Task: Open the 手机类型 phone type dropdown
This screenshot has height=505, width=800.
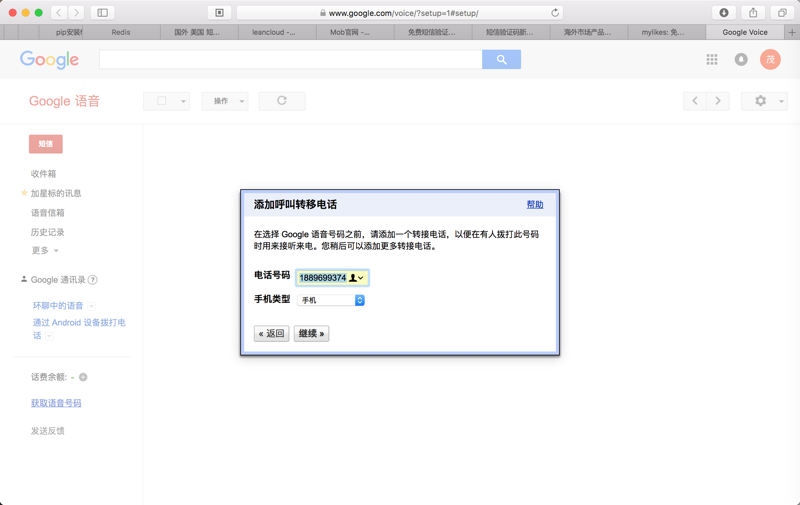Action: (x=331, y=300)
